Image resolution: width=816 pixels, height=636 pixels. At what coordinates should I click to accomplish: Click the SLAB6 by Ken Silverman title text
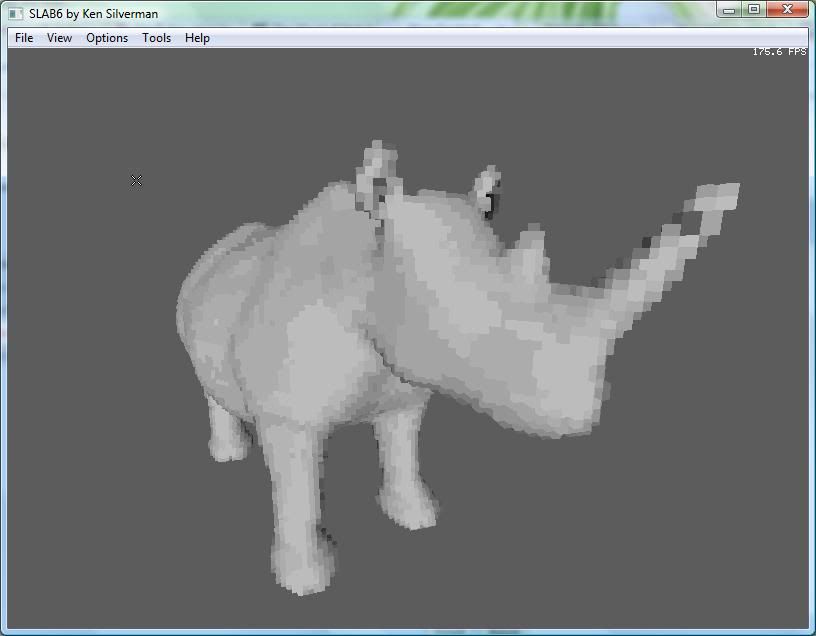coord(94,14)
